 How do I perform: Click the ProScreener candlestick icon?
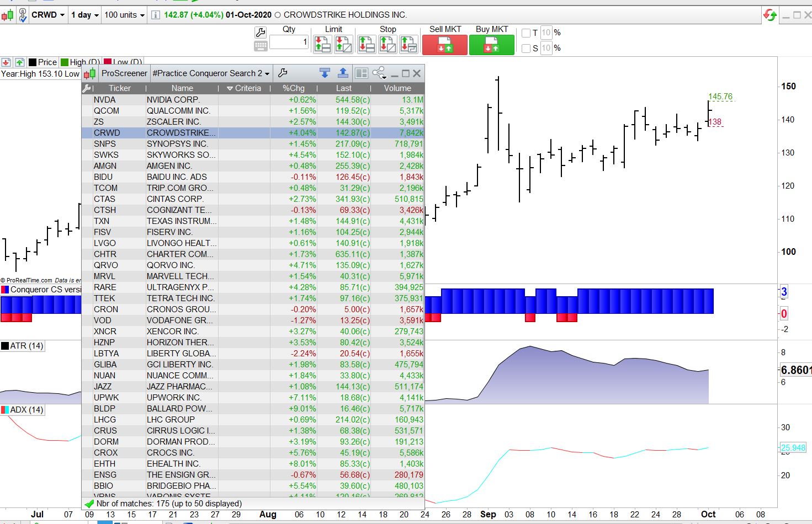pyautogui.click(x=91, y=73)
